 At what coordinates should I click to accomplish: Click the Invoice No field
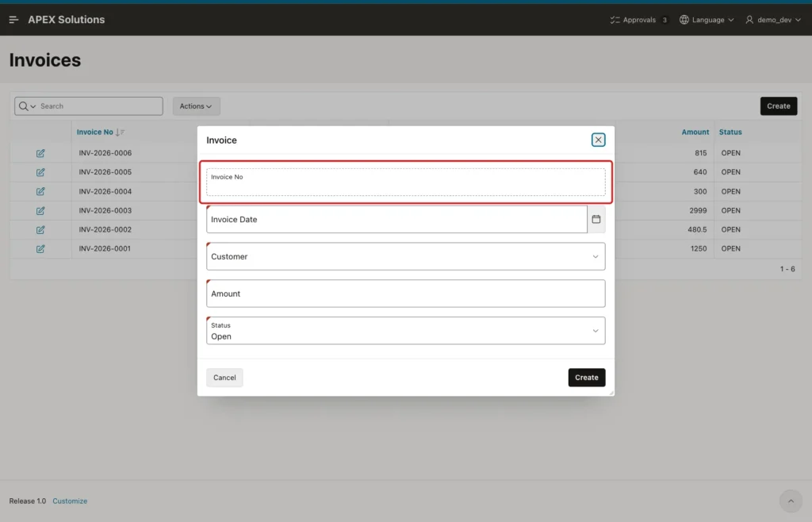tap(405, 182)
